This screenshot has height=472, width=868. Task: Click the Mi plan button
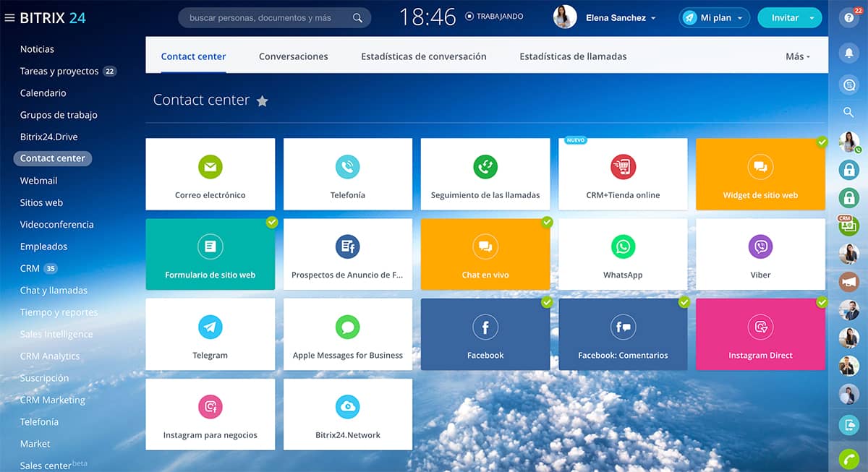[x=715, y=18]
